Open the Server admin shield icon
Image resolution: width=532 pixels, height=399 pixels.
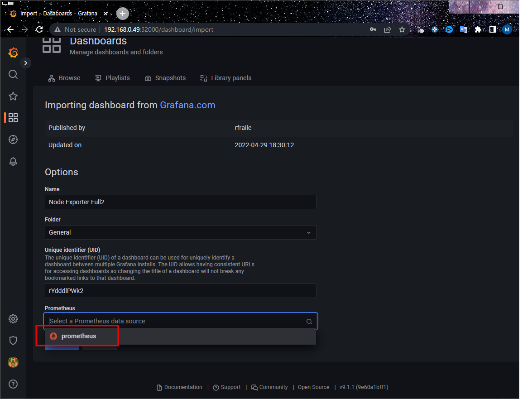[x=13, y=341]
